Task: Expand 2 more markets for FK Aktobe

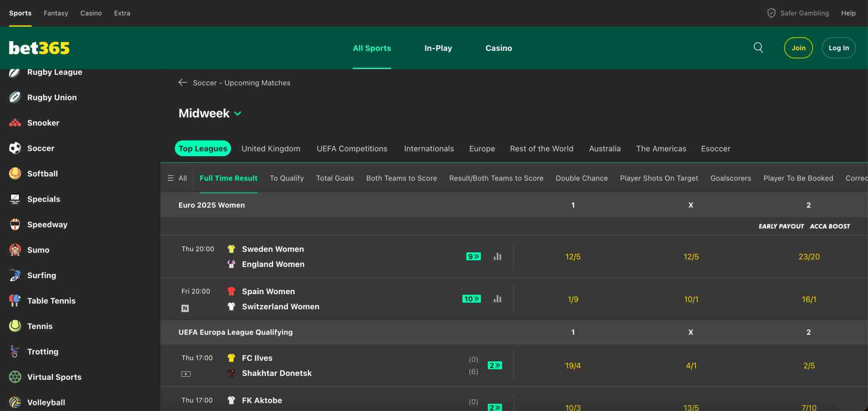Action: pyautogui.click(x=495, y=408)
